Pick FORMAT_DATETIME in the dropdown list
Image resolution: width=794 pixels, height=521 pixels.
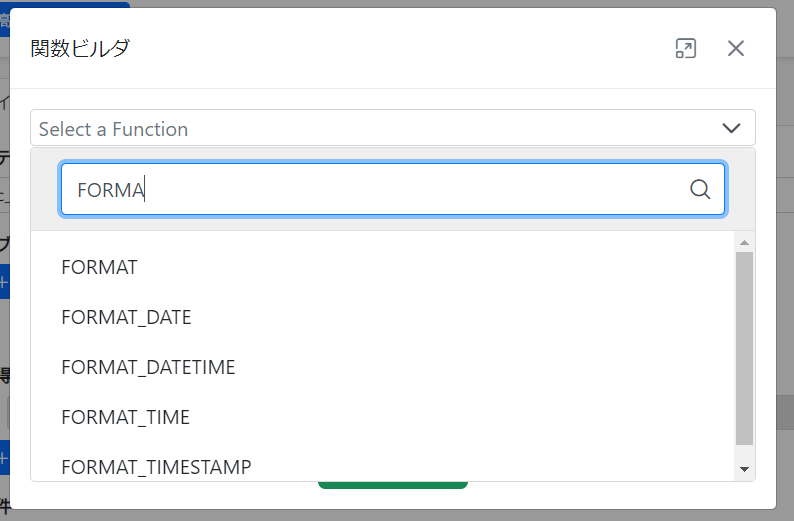click(148, 367)
